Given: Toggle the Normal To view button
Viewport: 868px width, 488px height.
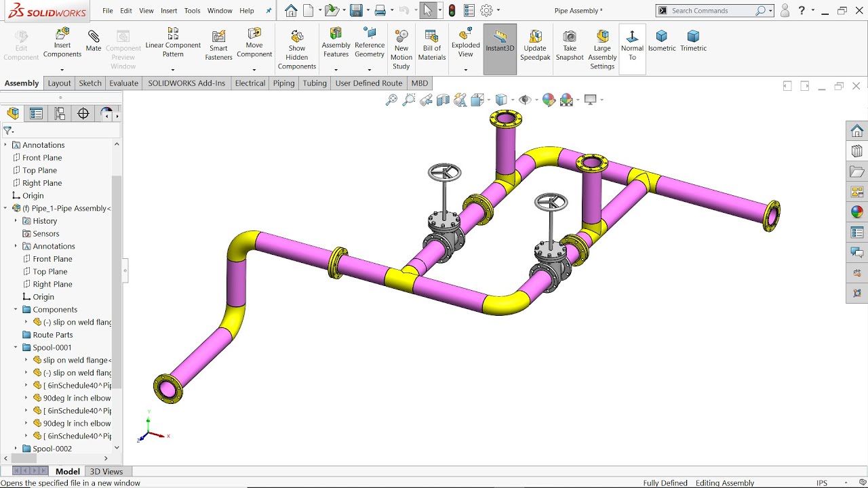Looking at the screenshot, I should pos(632,49).
